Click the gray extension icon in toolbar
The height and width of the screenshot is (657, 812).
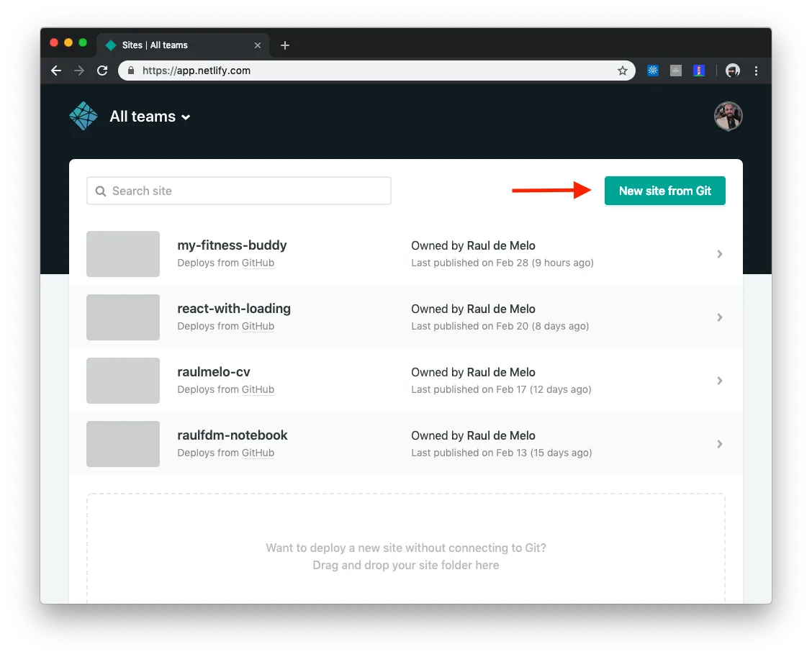point(676,71)
